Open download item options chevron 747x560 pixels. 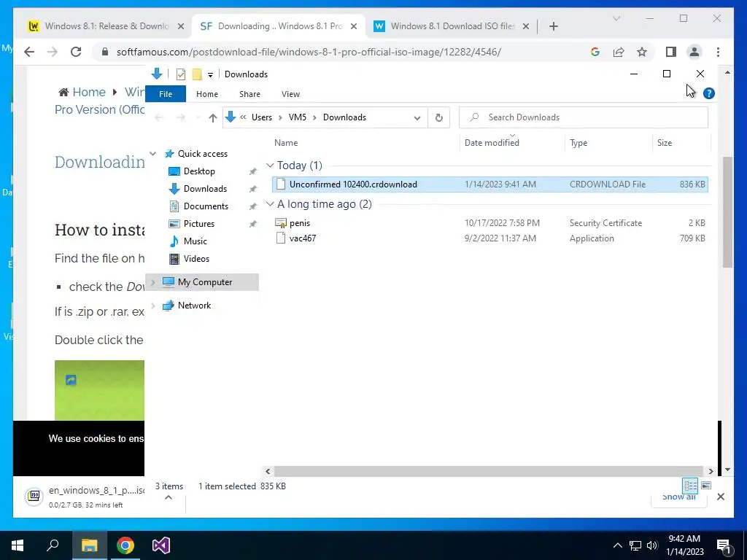coord(169,497)
